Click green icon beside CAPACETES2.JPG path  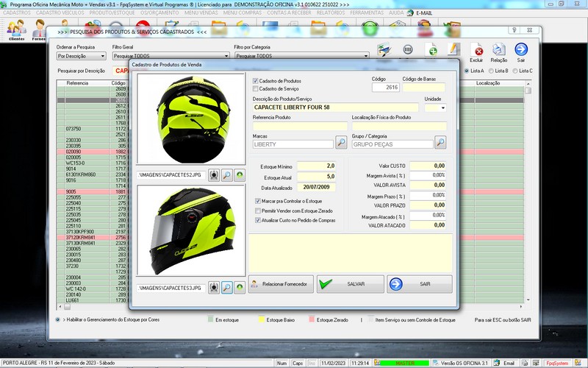[240, 175]
